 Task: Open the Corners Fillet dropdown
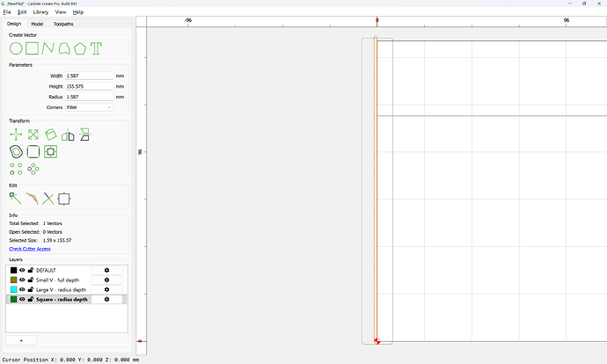click(89, 107)
